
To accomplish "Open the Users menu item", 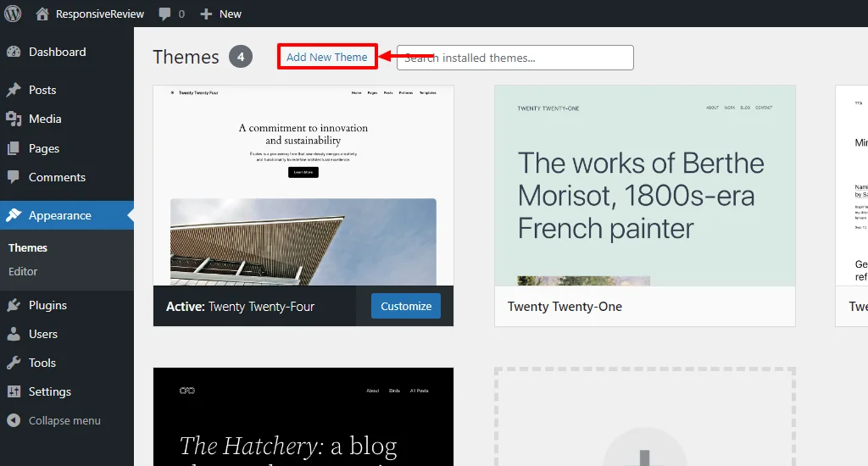I will (43, 334).
